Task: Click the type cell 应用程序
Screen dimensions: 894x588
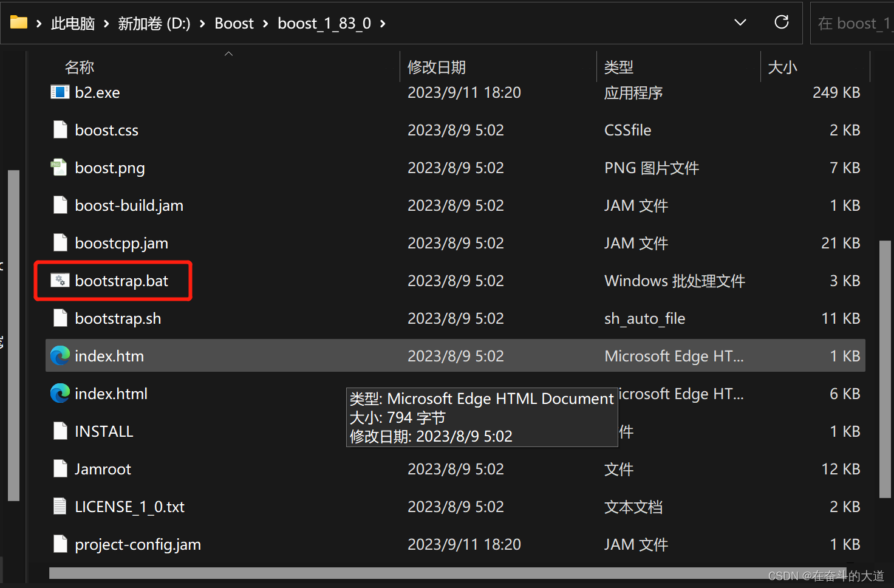Action: pos(633,92)
